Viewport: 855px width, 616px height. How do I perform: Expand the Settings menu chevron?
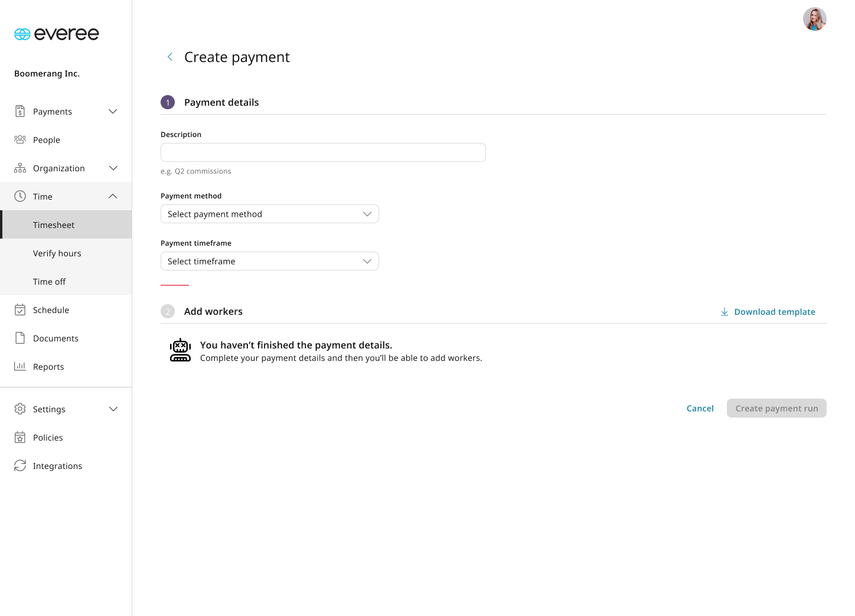[x=113, y=409]
